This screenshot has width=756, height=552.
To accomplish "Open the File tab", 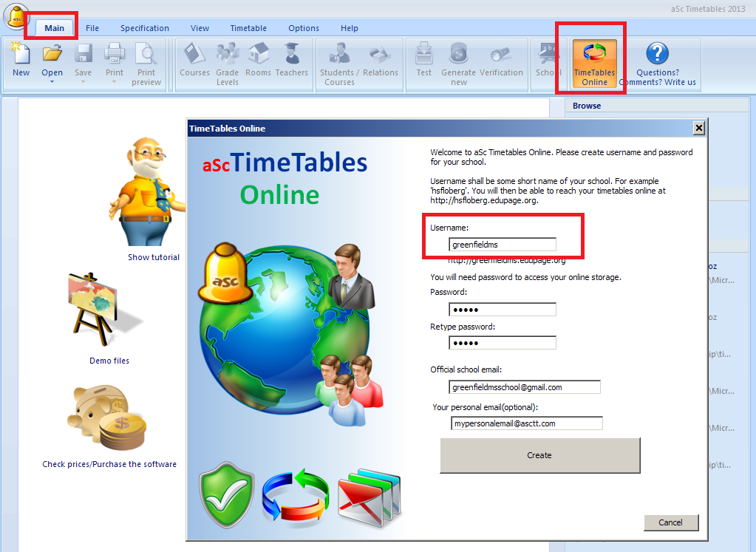I will coord(92,28).
